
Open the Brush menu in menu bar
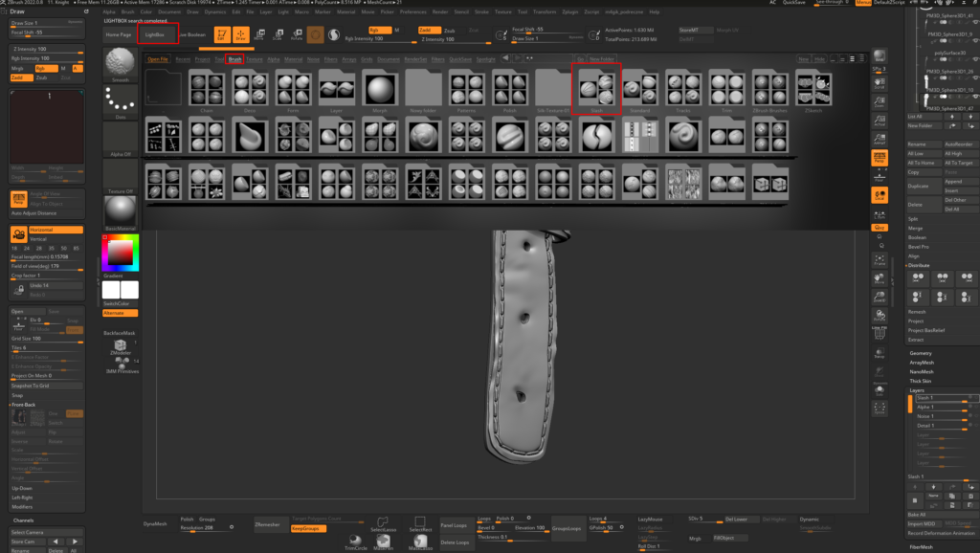point(127,11)
